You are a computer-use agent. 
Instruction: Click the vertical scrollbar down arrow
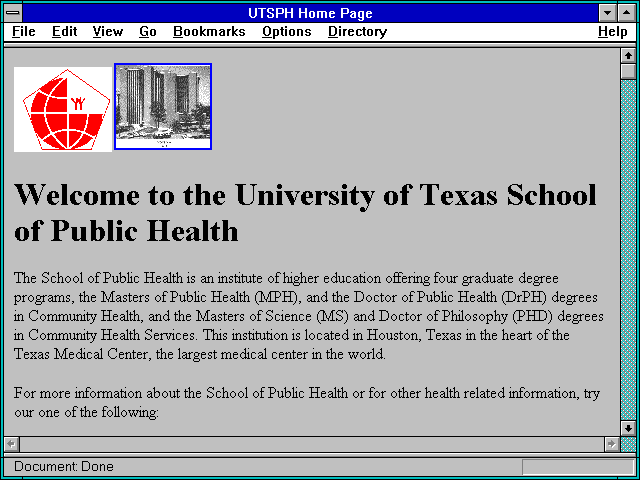click(628, 428)
